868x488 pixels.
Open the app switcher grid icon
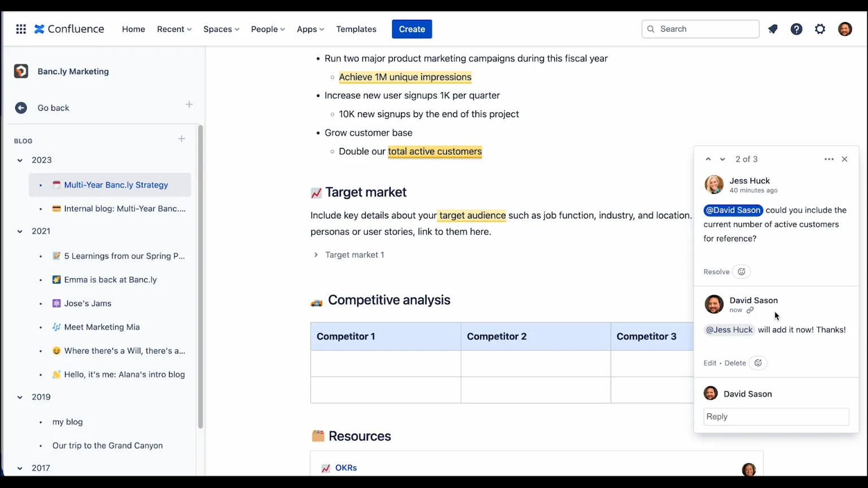(x=21, y=29)
